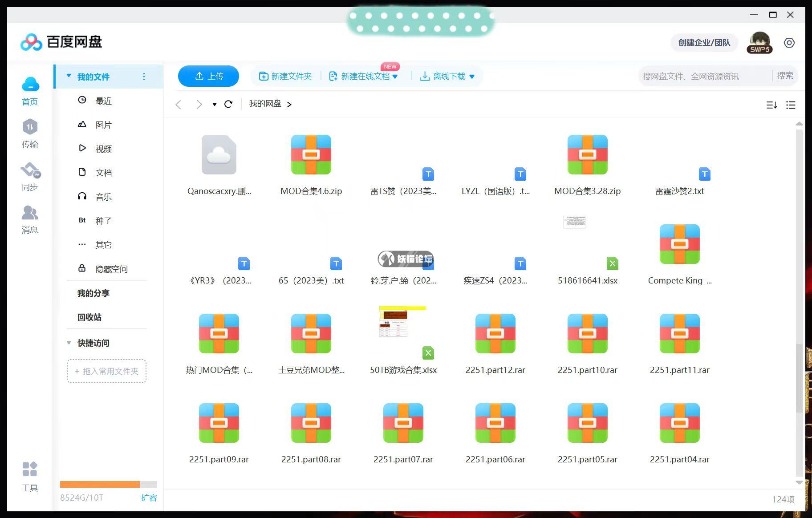This screenshot has height=518, width=812.
Task: Select the 2251.part04.rar archive icon
Action: click(x=680, y=423)
